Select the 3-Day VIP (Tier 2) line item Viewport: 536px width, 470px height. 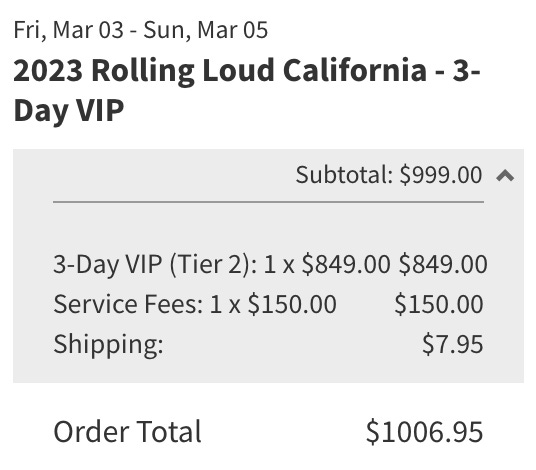pos(270,264)
